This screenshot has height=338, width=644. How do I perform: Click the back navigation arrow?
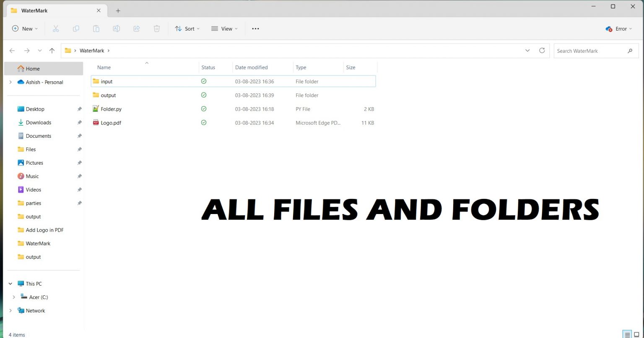(x=12, y=50)
